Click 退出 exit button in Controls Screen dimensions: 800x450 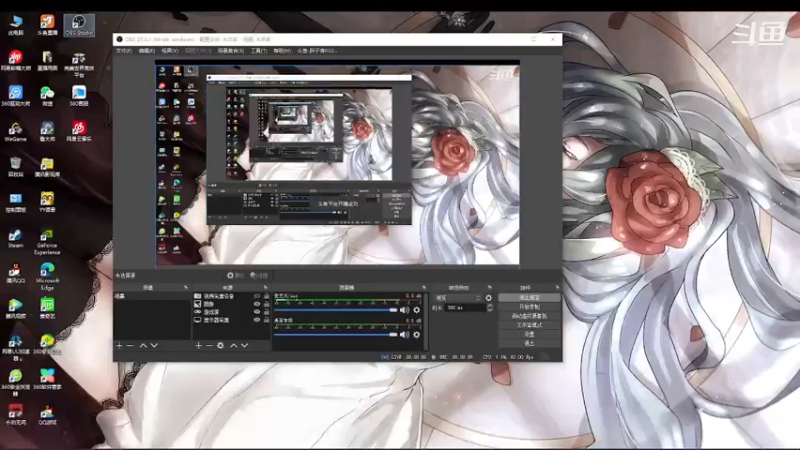(x=529, y=343)
